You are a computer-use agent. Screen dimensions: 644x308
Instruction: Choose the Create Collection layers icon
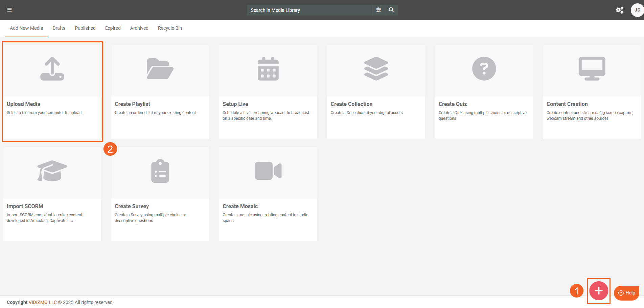click(376, 69)
